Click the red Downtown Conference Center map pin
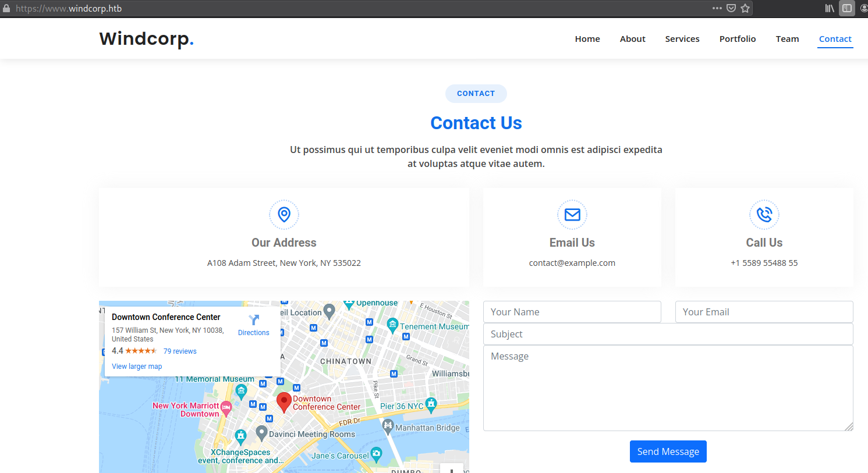The height and width of the screenshot is (473, 868). pyautogui.click(x=284, y=402)
